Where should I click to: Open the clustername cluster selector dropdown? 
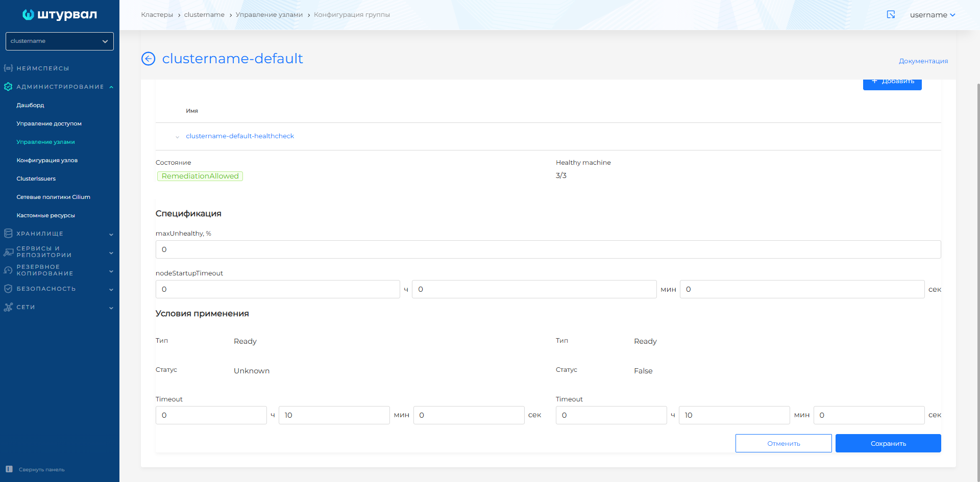click(60, 41)
